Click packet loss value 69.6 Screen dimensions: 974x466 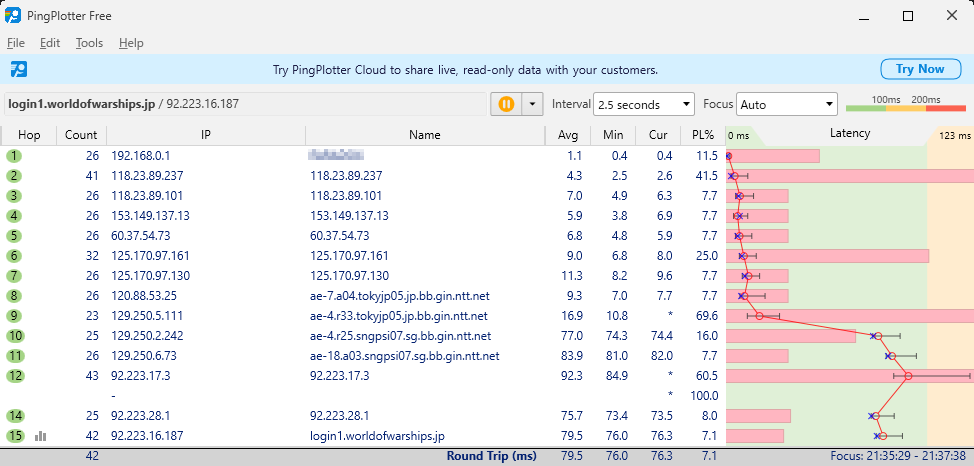tap(707, 316)
